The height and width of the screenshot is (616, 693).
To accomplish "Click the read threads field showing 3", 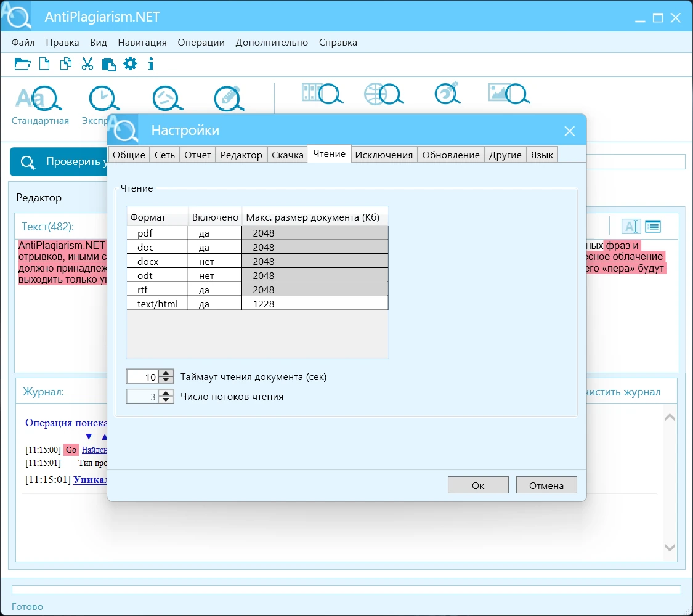I will point(143,396).
